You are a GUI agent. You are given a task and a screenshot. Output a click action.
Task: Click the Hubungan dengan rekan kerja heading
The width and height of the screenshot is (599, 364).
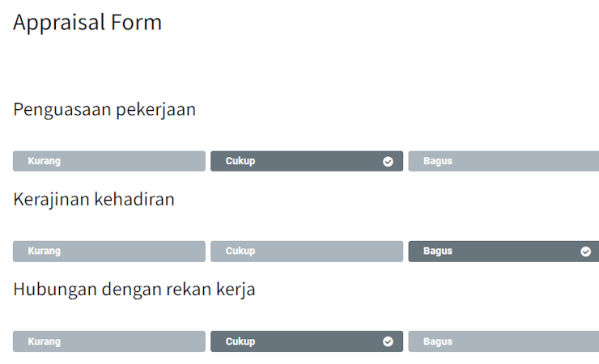click(x=134, y=290)
